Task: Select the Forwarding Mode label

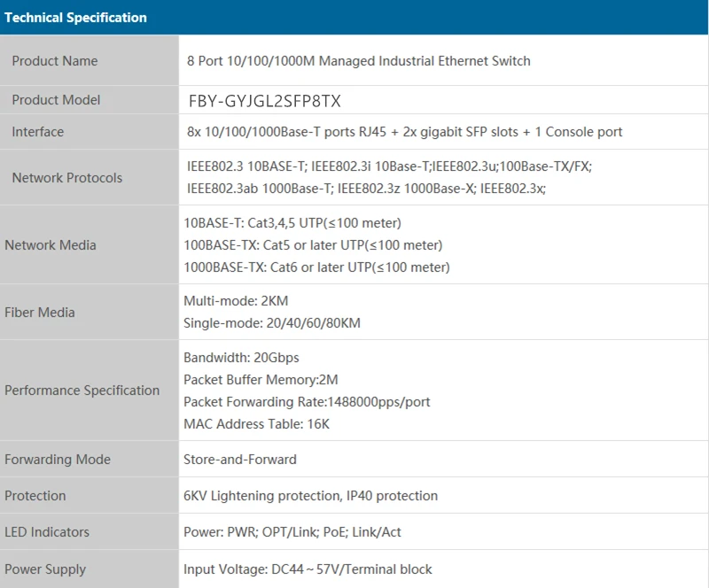Action: click(x=58, y=460)
